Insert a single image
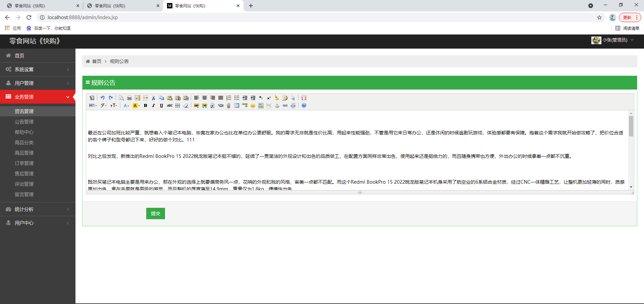Viewport: 644px width, 304px height. point(197,106)
